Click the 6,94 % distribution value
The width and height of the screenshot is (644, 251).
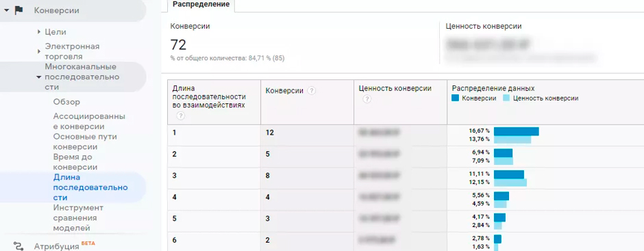(480, 152)
